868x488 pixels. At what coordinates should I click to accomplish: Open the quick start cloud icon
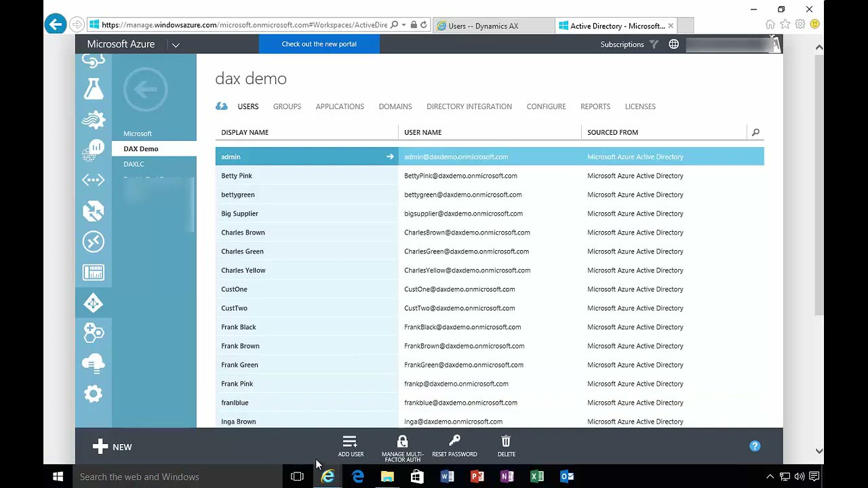pyautogui.click(x=221, y=106)
